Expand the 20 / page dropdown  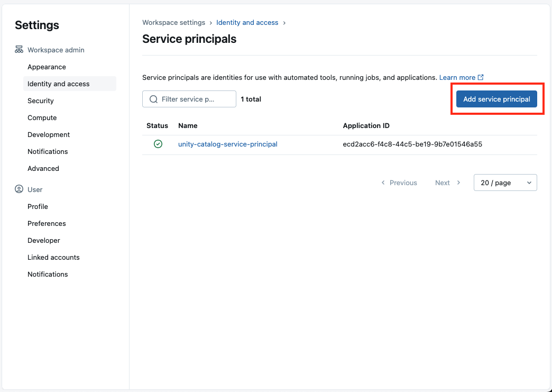point(505,183)
